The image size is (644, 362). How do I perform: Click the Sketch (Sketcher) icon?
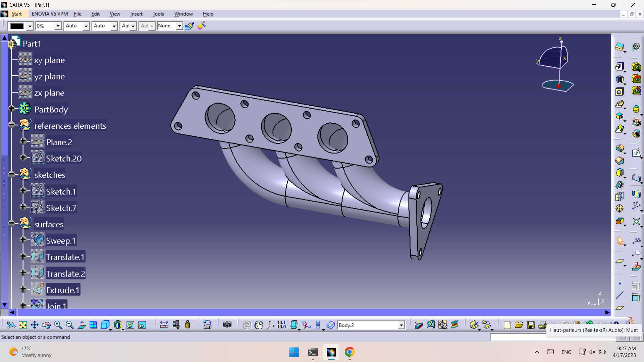pos(636,153)
